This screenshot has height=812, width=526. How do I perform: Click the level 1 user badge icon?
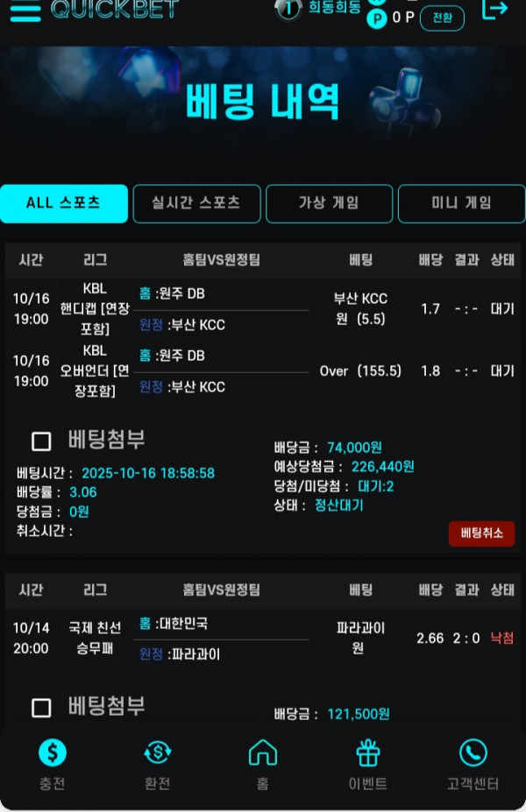(288, 9)
